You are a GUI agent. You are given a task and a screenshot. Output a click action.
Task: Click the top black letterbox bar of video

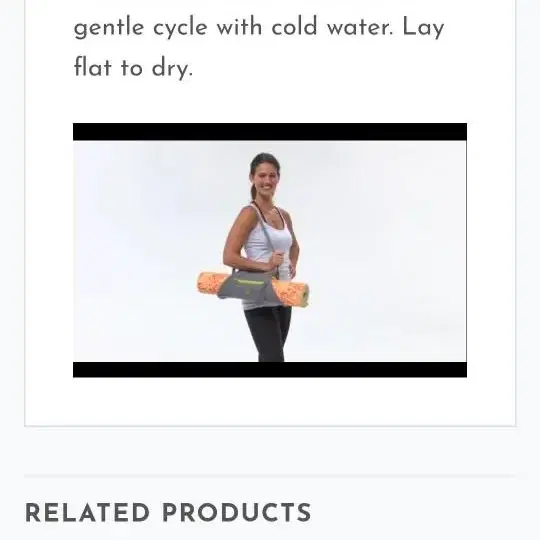(x=270, y=132)
